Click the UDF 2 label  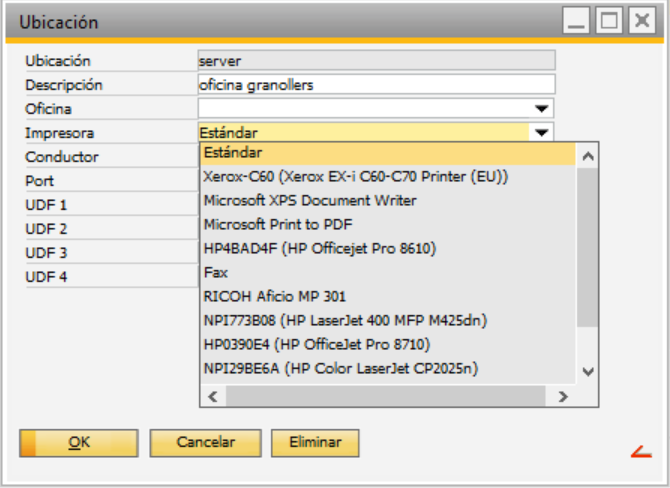[46, 229]
